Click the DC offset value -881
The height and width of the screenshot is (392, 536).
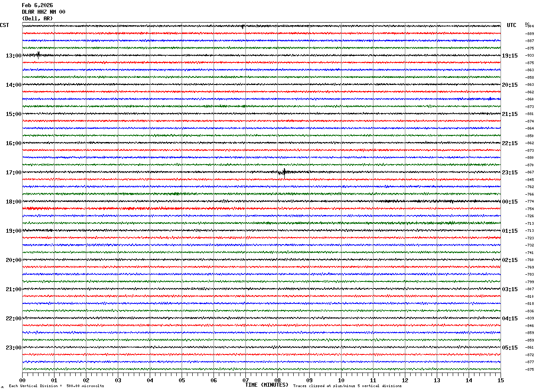(x=529, y=114)
